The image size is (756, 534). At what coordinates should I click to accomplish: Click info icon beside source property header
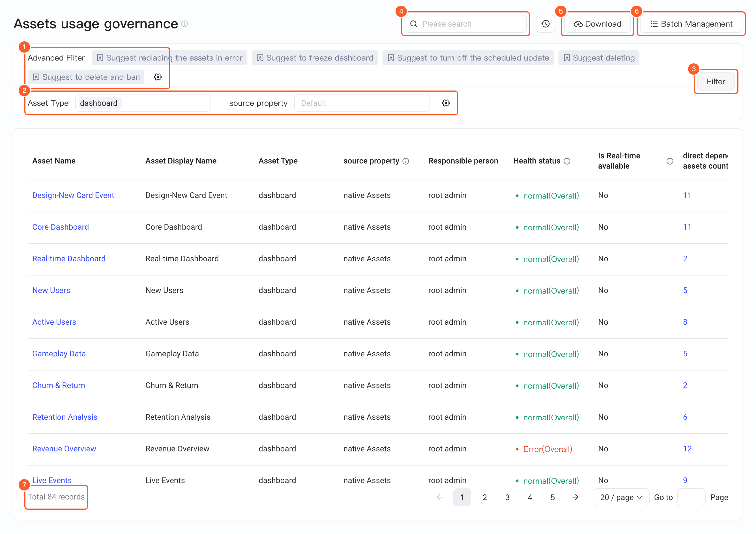point(406,161)
